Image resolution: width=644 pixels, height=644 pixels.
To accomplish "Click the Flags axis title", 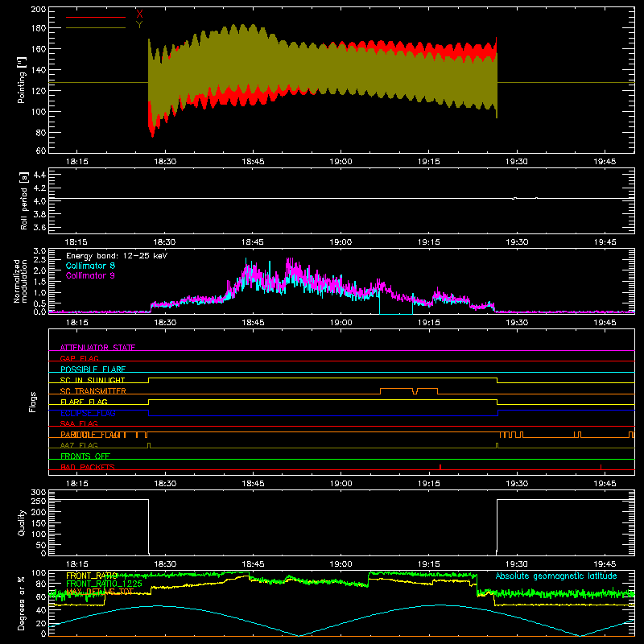I will click(33, 402).
